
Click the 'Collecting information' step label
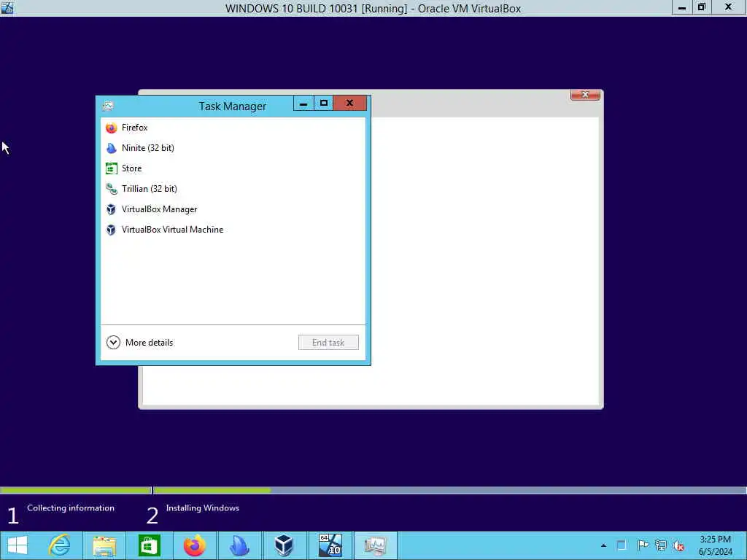pyautogui.click(x=71, y=508)
